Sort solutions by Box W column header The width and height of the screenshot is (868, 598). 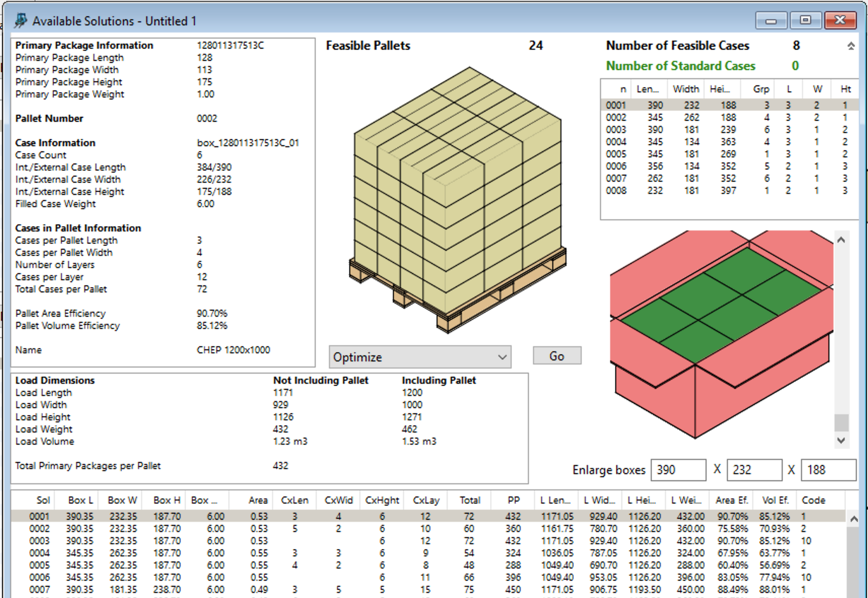point(120,500)
